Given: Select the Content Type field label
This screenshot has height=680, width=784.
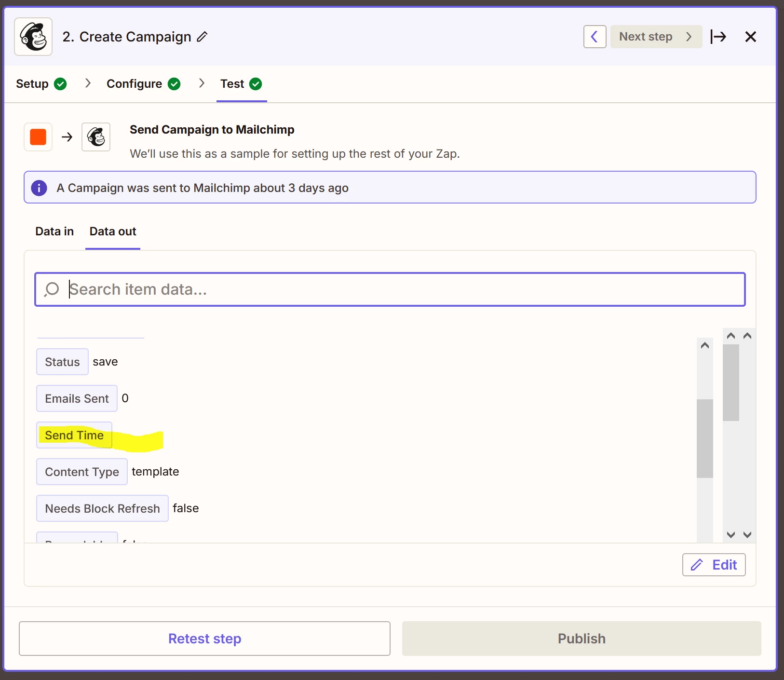Looking at the screenshot, I should [82, 472].
